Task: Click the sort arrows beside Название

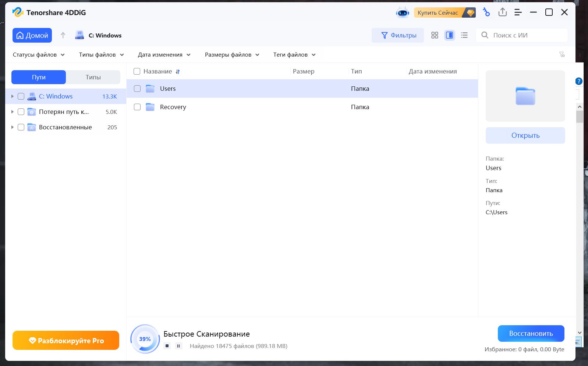Action: (x=178, y=72)
